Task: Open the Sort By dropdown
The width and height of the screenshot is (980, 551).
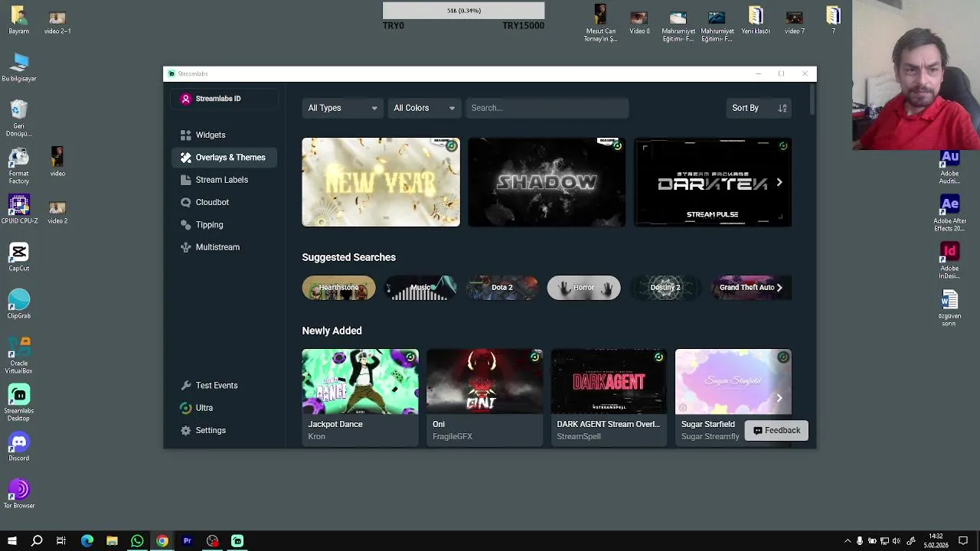Action: (758, 108)
